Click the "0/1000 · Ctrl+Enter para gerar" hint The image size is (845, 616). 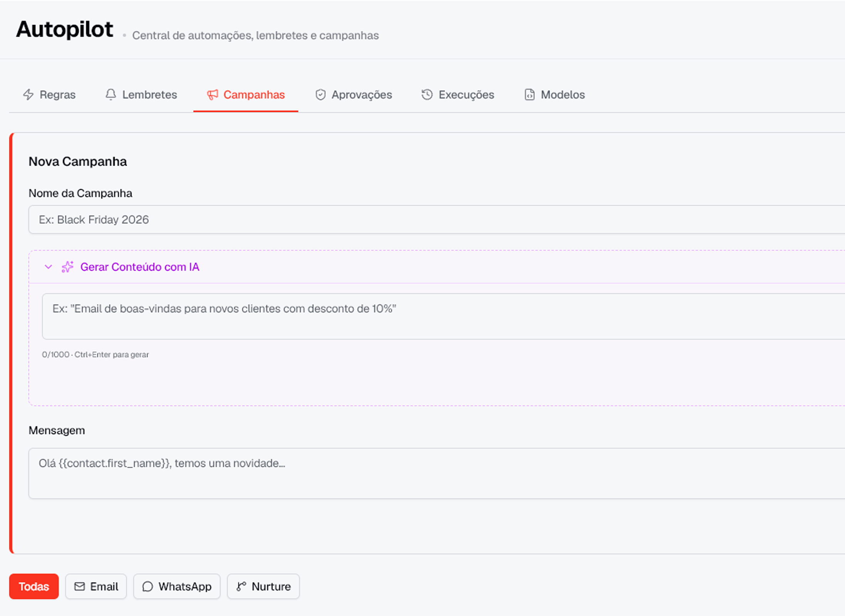96,354
